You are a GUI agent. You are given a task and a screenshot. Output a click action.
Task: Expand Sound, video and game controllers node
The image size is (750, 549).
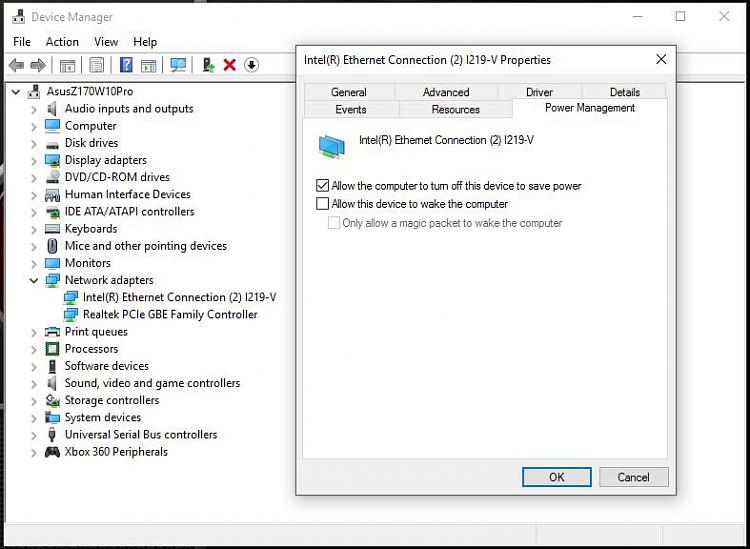[x=33, y=384]
